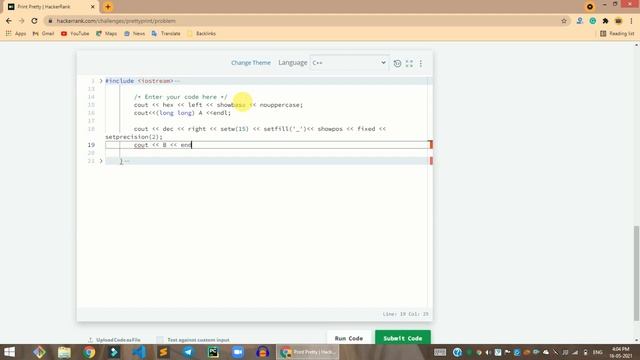
Task: Open PyCharm from the taskbar
Action: 213,352
